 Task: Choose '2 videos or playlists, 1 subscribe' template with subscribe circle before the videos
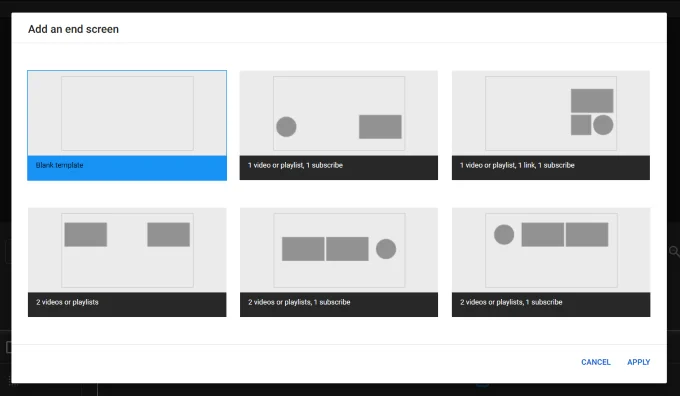[551, 262]
